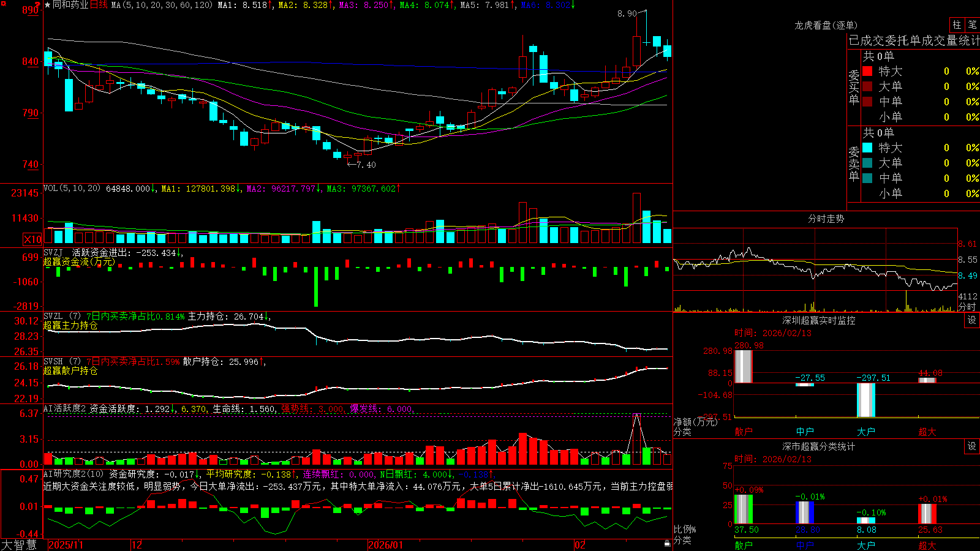This screenshot has height=551, width=980.
Task: Click the 同和药业 stock name
Action: tap(70, 5)
